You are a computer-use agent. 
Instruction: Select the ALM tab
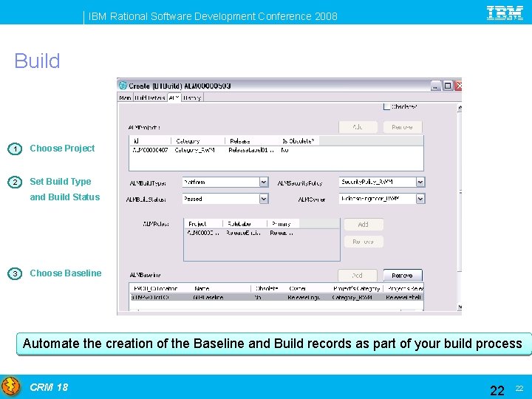point(174,98)
